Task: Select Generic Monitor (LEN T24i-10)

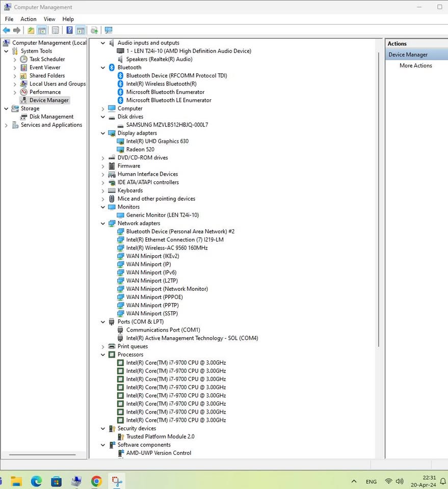Action: click(162, 215)
